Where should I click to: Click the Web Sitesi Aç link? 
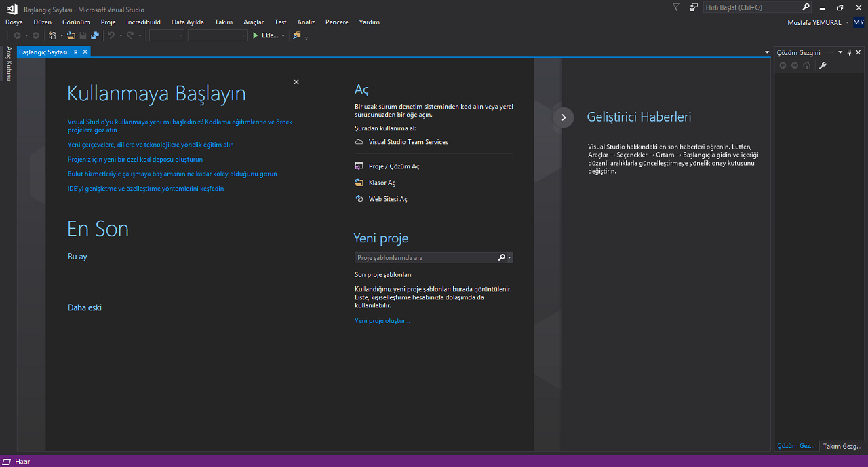point(388,199)
